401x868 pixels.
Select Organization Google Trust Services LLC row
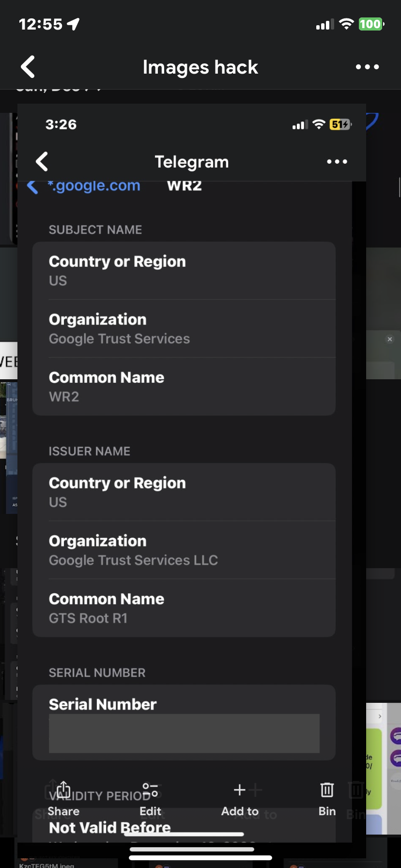[184, 550]
